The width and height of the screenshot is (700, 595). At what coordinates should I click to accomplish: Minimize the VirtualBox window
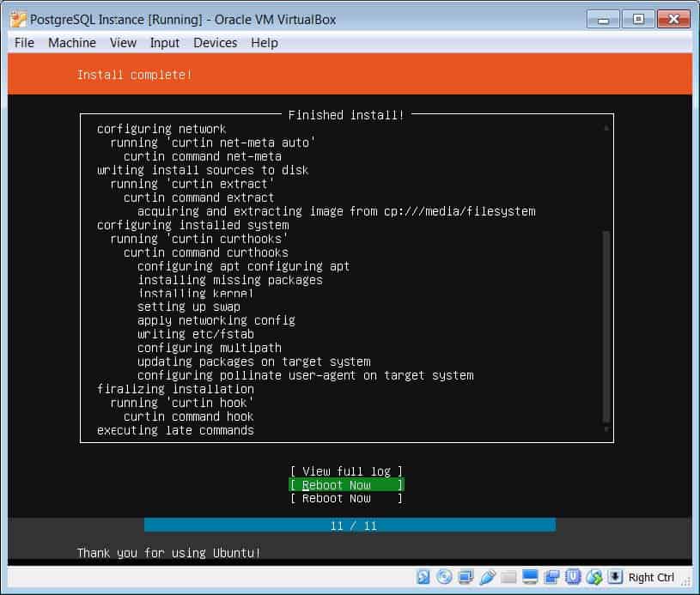[603, 20]
